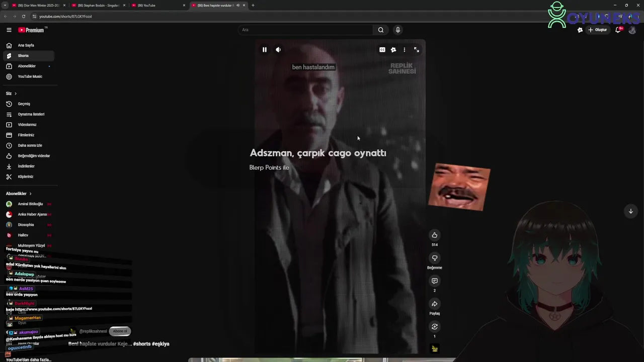
Task: Open the video settings icon near CC
Action: 393,50
